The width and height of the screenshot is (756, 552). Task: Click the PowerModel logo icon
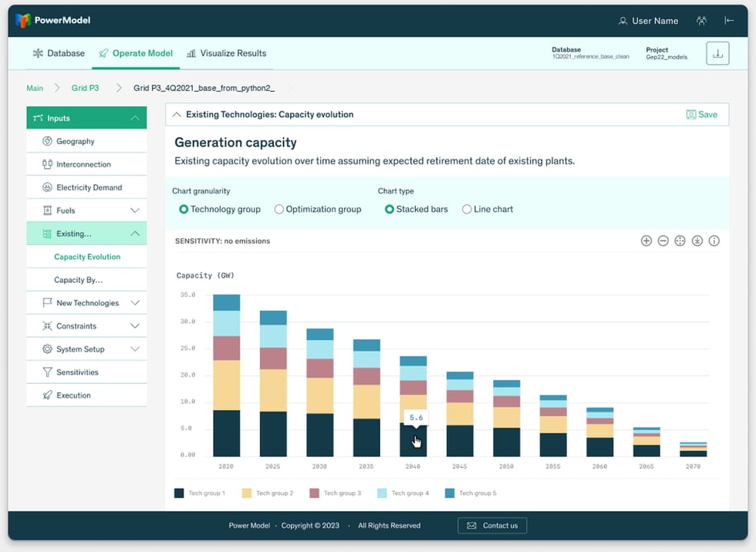[x=22, y=21]
